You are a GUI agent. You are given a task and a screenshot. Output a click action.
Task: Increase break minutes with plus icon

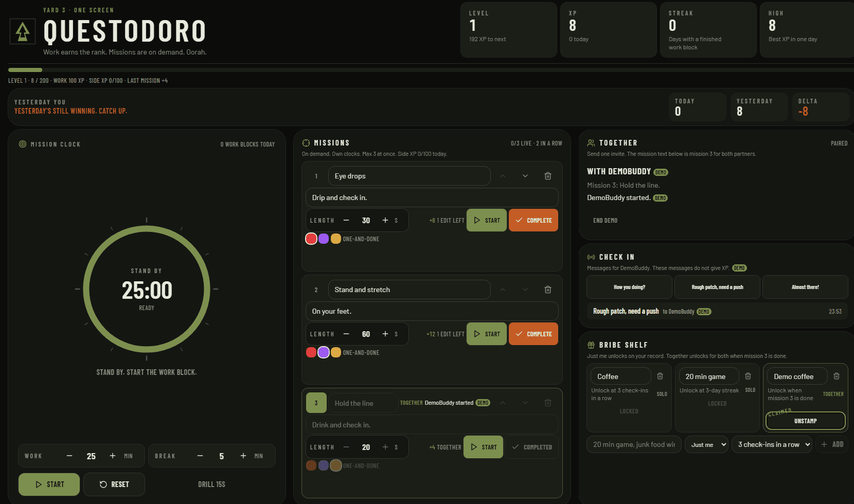tap(243, 456)
